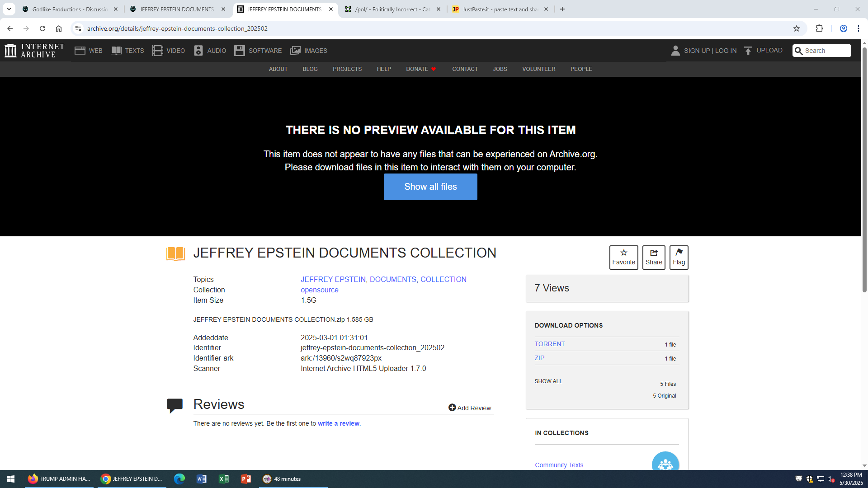This screenshot has height=488, width=868.
Task: Click the Show all files button
Action: [430, 187]
